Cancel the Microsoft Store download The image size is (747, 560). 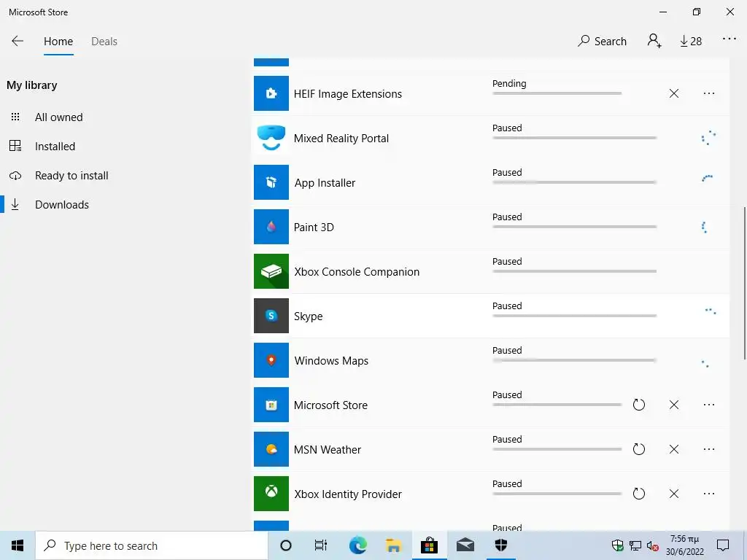673,405
